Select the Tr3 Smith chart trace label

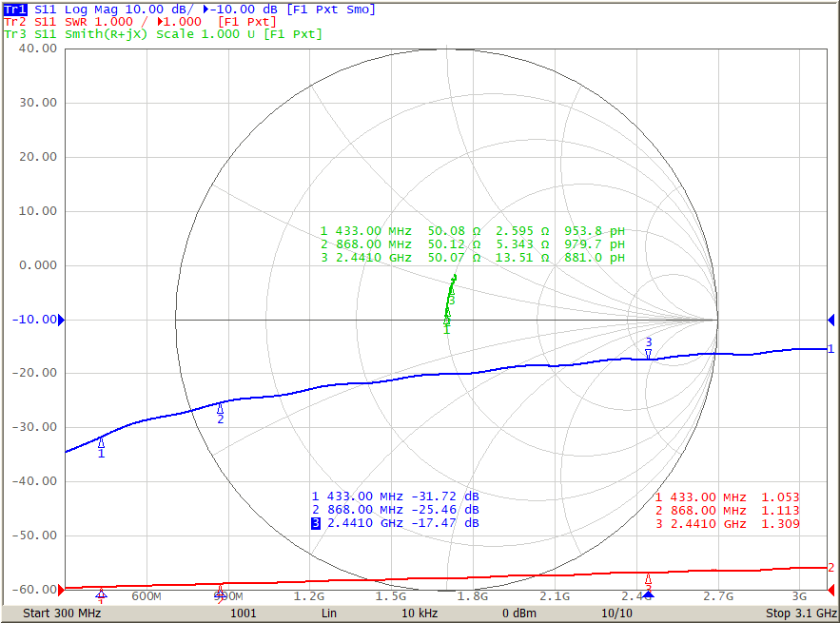click(12, 33)
